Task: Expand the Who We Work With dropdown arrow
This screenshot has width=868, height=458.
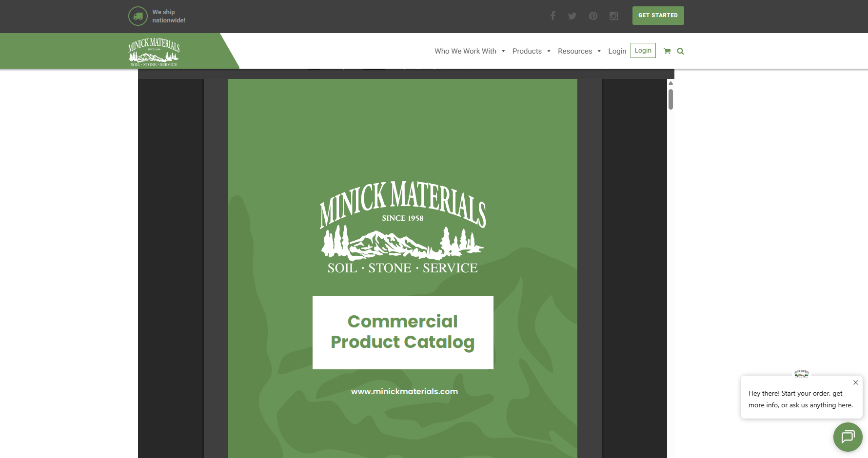Action: [503, 51]
